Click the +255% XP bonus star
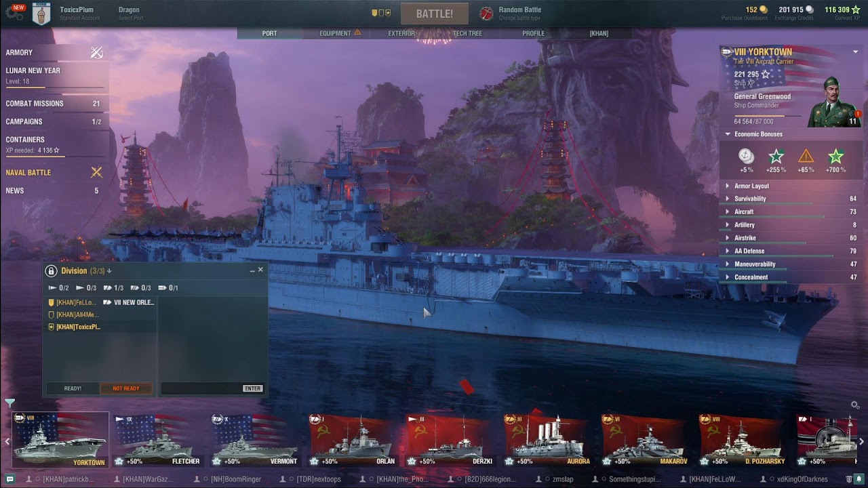The height and width of the screenshot is (488, 868). [776, 157]
